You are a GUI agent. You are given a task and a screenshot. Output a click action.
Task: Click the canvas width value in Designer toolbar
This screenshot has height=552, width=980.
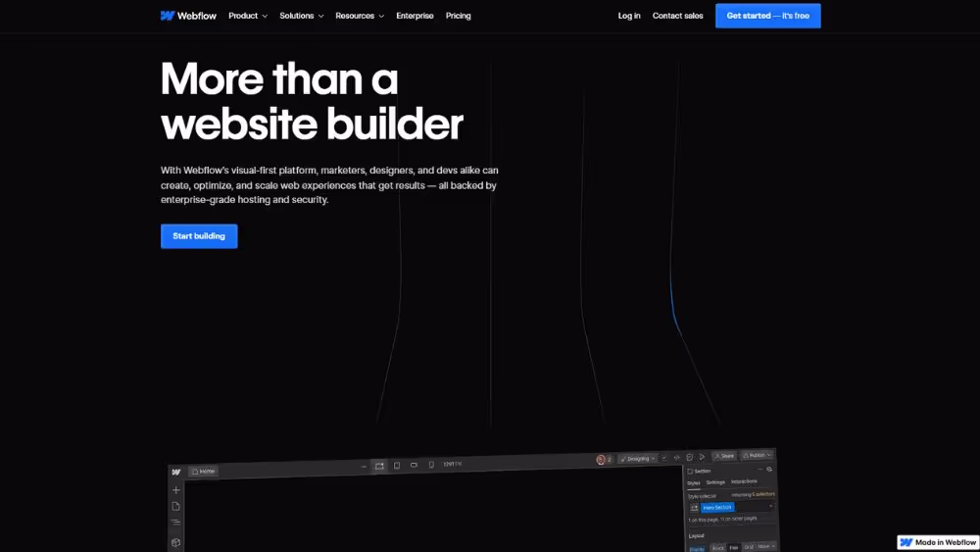pyautogui.click(x=453, y=464)
